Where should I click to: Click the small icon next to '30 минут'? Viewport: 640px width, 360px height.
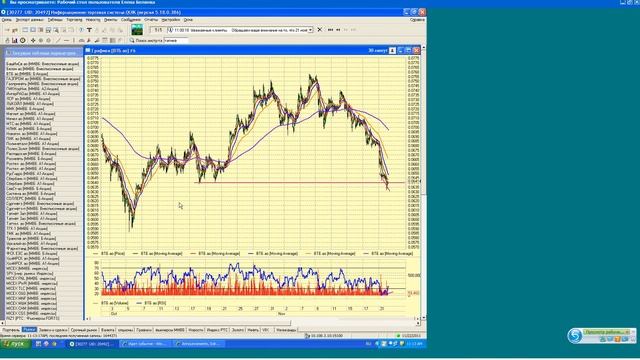392,51
